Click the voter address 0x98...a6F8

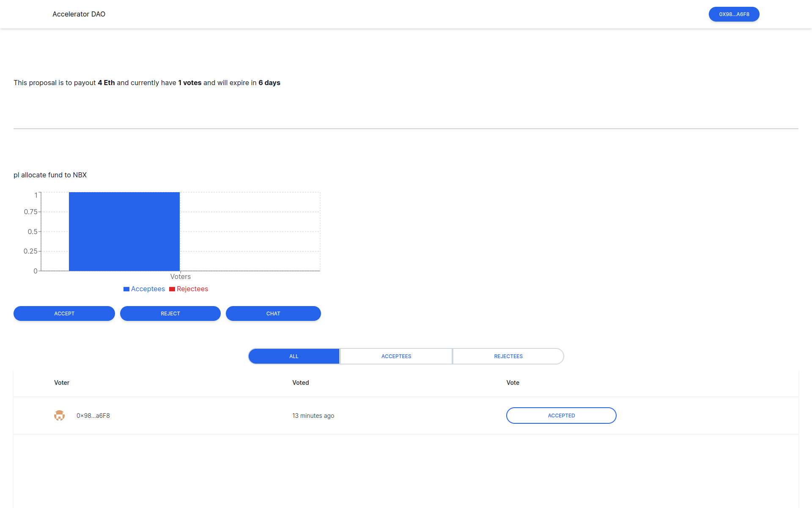tap(93, 416)
